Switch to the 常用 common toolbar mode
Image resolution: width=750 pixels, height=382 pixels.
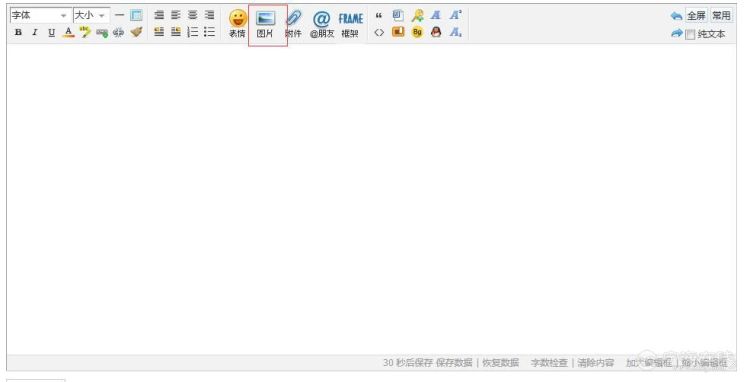coord(721,16)
